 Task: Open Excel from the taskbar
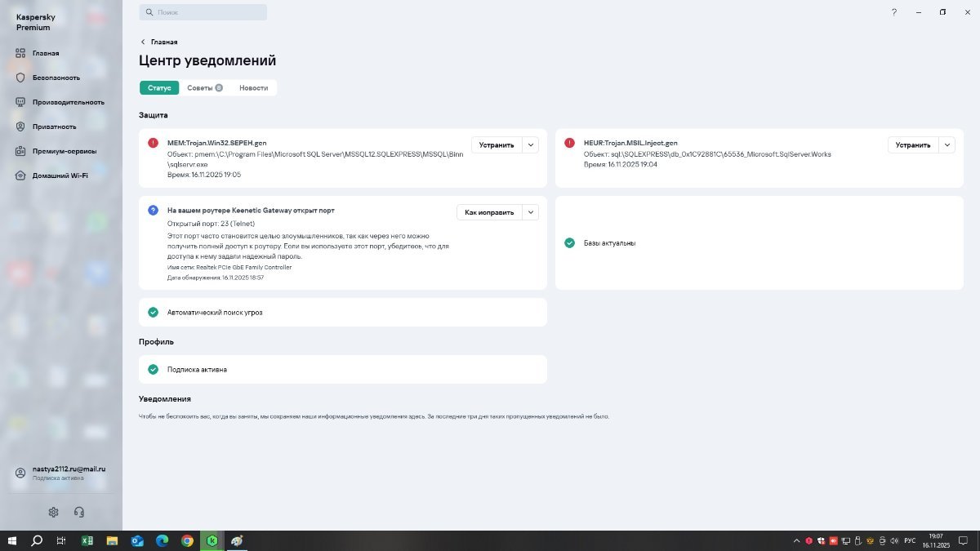point(87,540)
